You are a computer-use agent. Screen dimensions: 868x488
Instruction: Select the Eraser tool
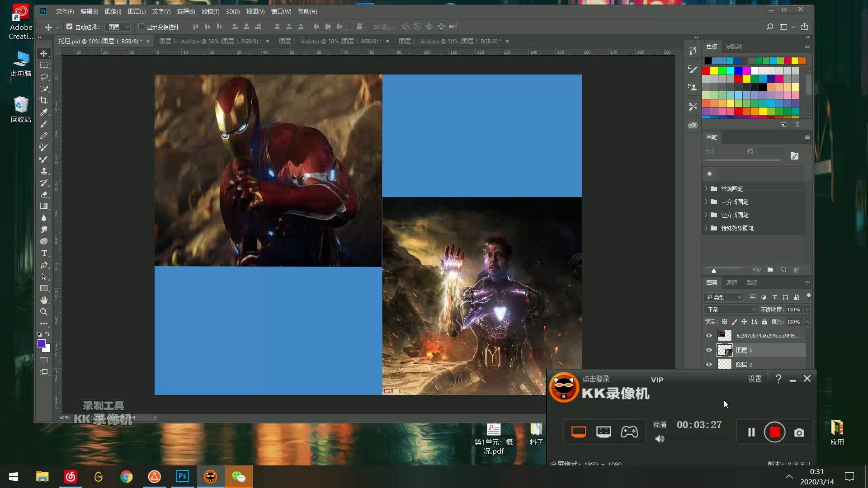[x=44, y=194]
